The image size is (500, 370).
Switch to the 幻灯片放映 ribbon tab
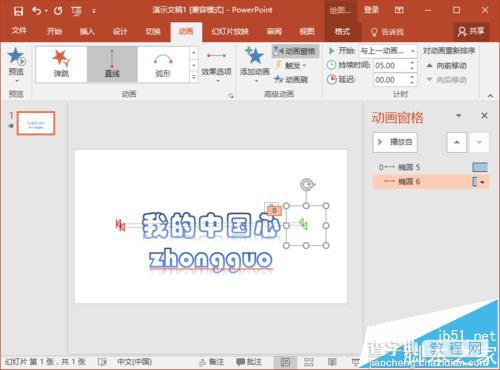pos(230,32)
